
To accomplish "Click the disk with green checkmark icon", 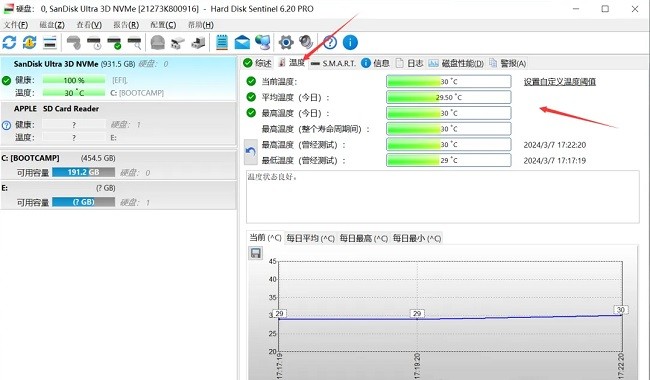I will coord(114,42).
